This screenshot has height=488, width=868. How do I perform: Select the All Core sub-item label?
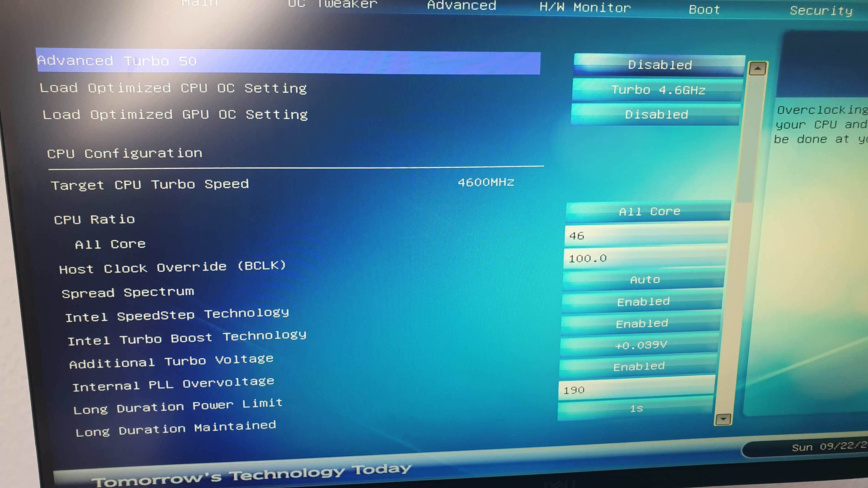(x=110, y=244)
